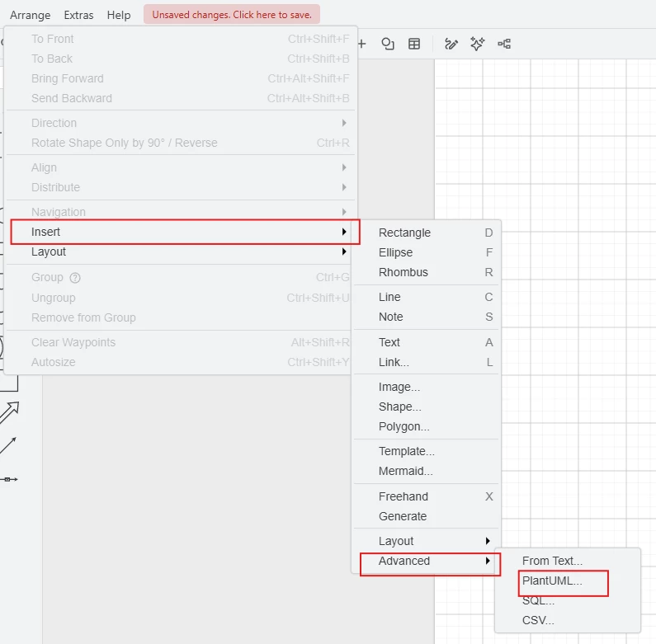Click the Group help question mark icon
Viewport: 656px width, 644px height.
click(75, 278)
